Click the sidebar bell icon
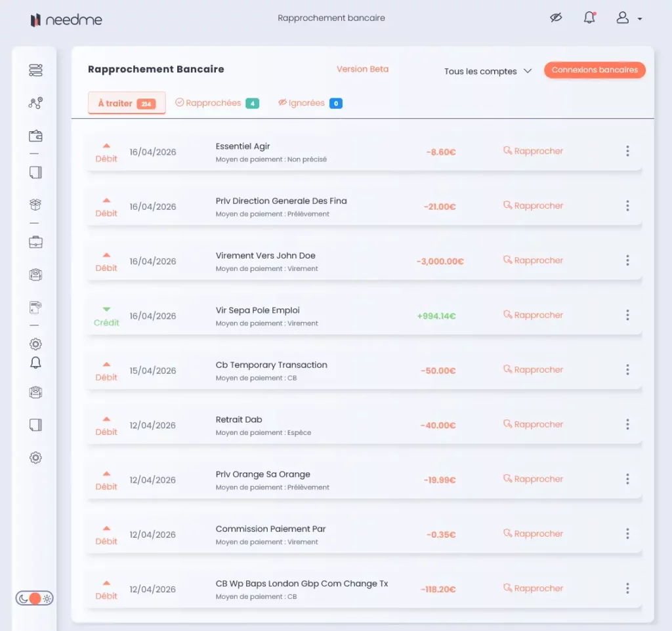This screenshot has width=672, height=631. pyautogui.click(x=35, y=363)
